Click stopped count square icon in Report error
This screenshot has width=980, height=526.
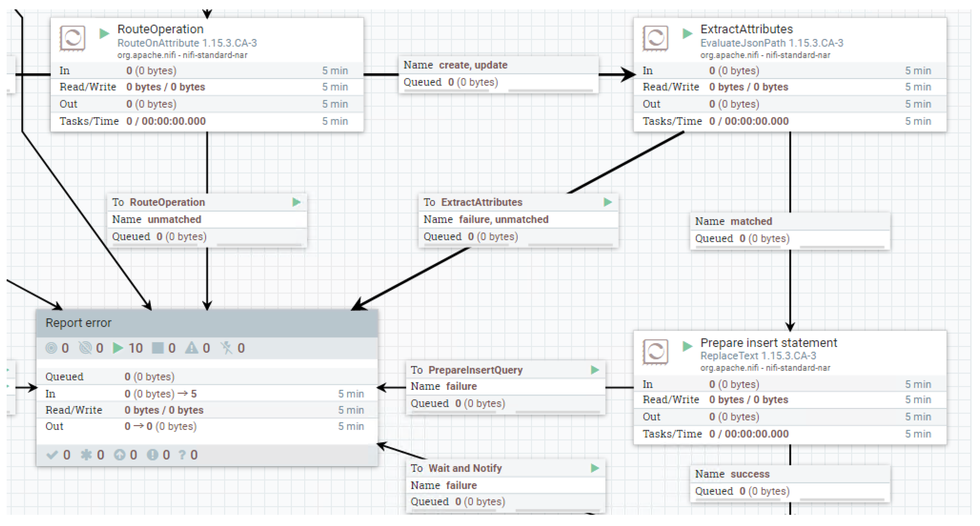tap(158, 348)
